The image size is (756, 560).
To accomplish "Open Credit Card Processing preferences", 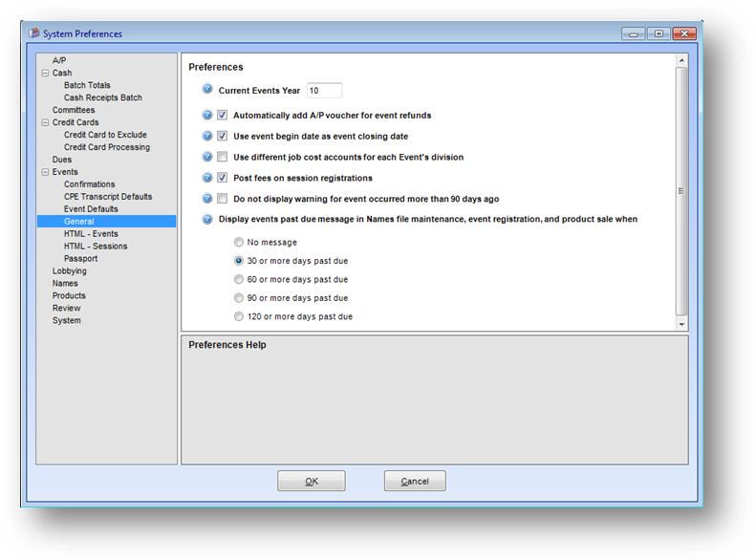I will [106, 147].
